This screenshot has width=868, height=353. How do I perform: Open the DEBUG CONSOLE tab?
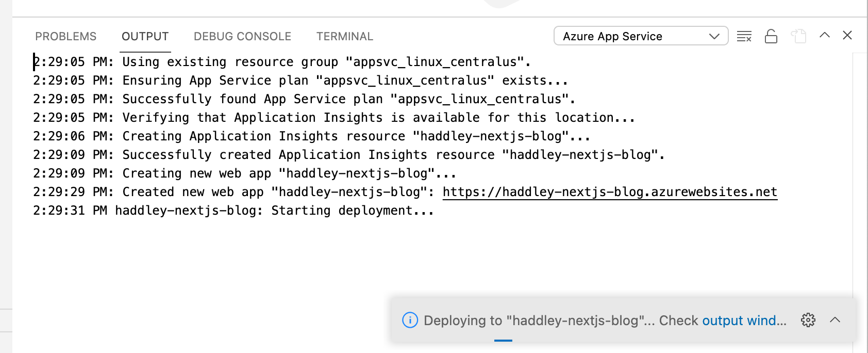pos(242,37)
